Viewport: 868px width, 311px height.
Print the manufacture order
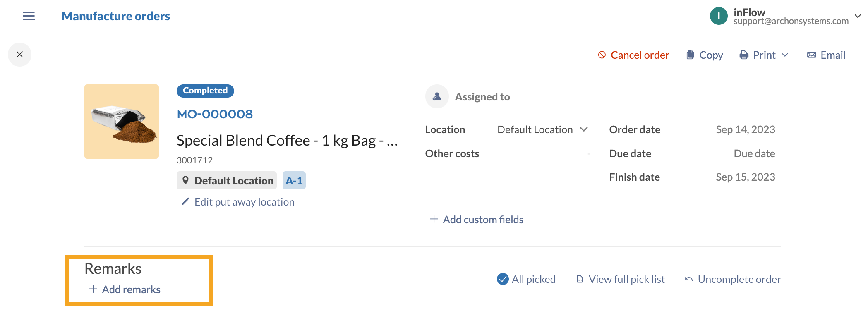(758, 55)
